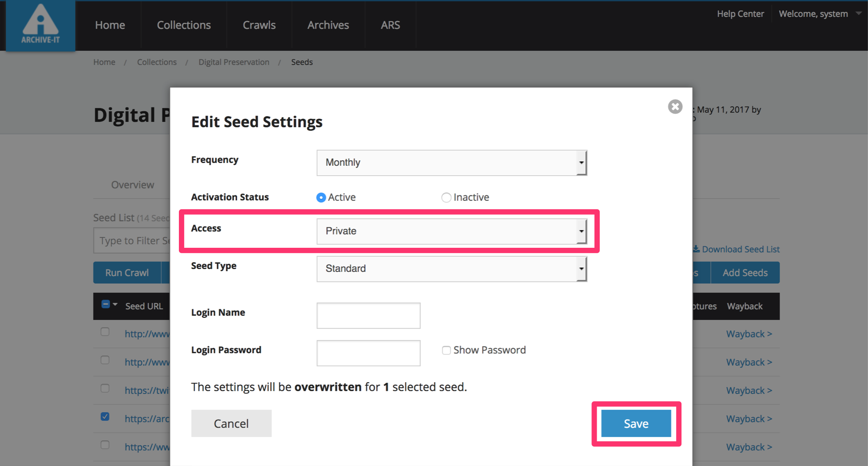Viewport: 868px width, 466px height.
Task: Close the Edit Seed Settings dialog
Action: pos(675,107)
